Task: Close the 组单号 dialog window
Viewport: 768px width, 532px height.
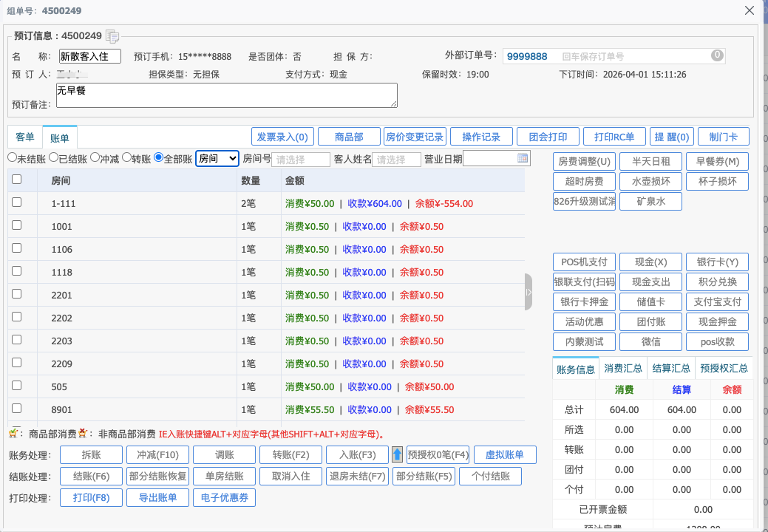Action: pyautogui.click(x=749, y=10)
